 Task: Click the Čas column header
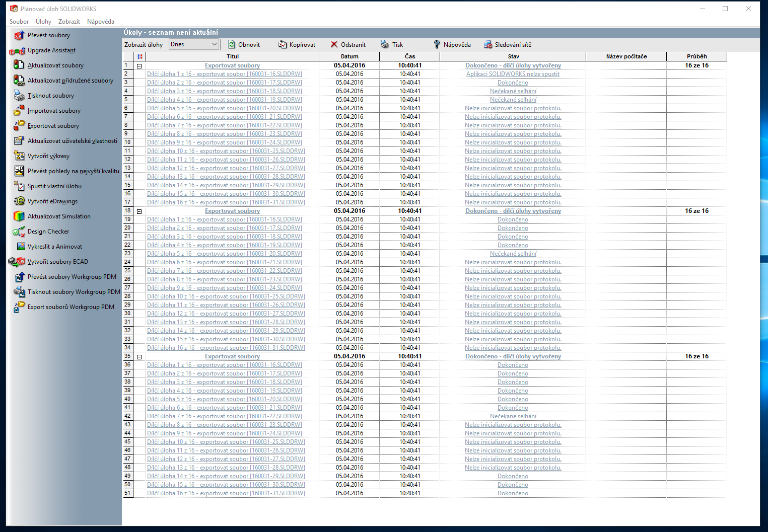[410, 56]
